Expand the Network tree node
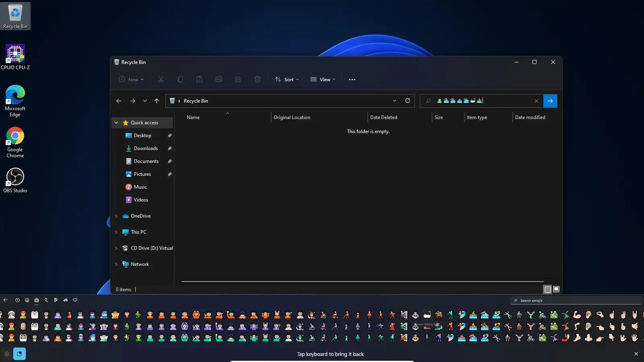 [x=116, y=264]
